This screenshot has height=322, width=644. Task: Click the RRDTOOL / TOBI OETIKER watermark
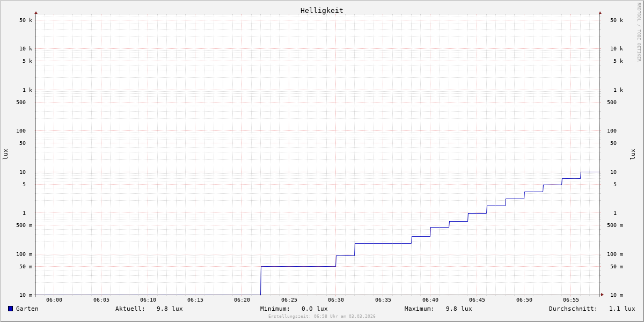pos(639,32)
